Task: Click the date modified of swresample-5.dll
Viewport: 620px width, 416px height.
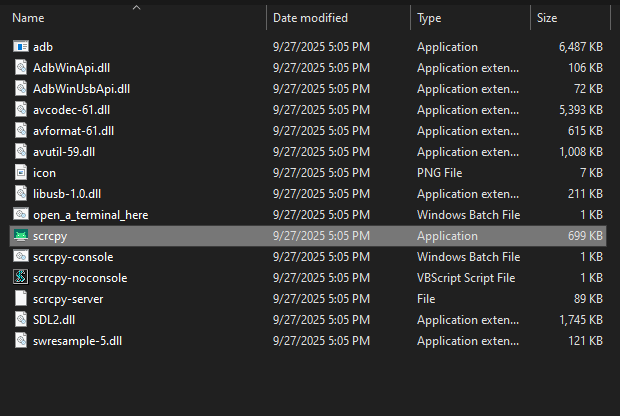Action: coord(321,341)
